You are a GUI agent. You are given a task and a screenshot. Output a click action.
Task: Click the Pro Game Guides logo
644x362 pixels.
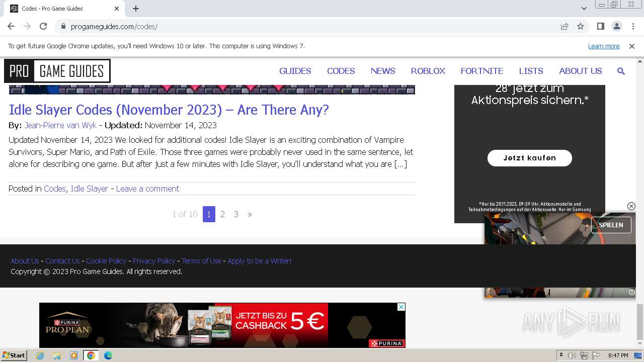pyautogui.click(x=57, y=71)
